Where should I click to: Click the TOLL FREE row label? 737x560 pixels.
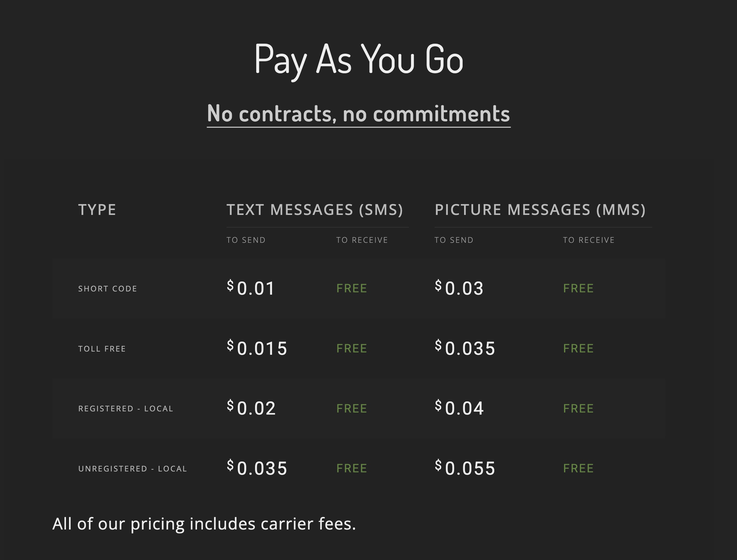click(x=102, y=349)
